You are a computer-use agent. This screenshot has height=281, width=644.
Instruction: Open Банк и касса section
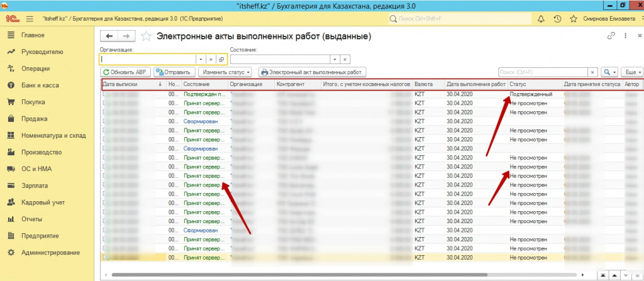[40, 85]
